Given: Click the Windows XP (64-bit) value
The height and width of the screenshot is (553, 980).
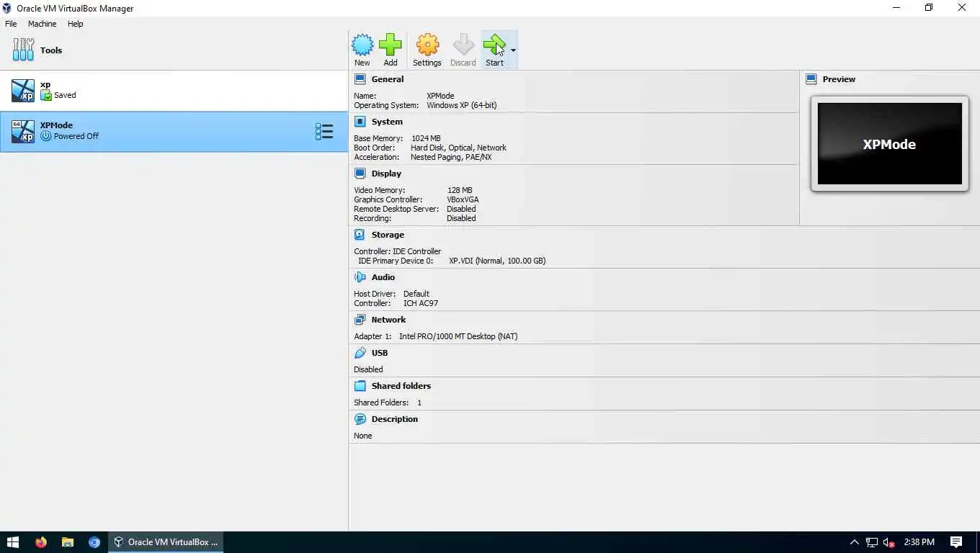Looking at the screenshot, I should click(462, 105).
